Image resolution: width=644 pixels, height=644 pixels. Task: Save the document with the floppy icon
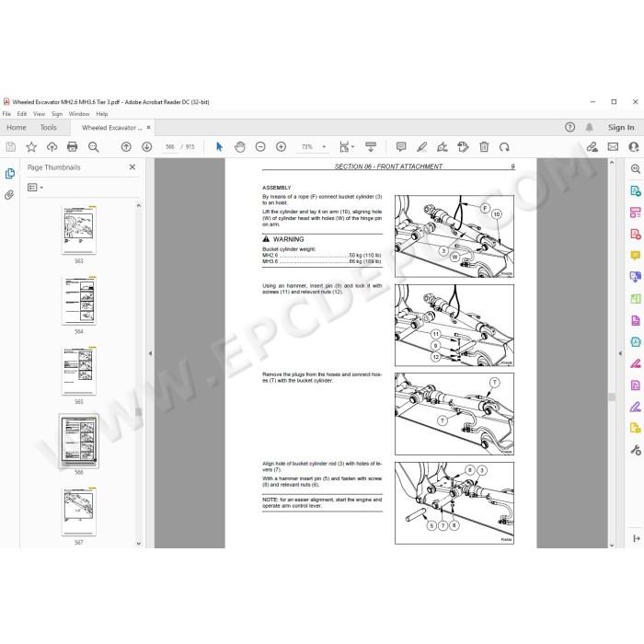(x=11, y=147)
